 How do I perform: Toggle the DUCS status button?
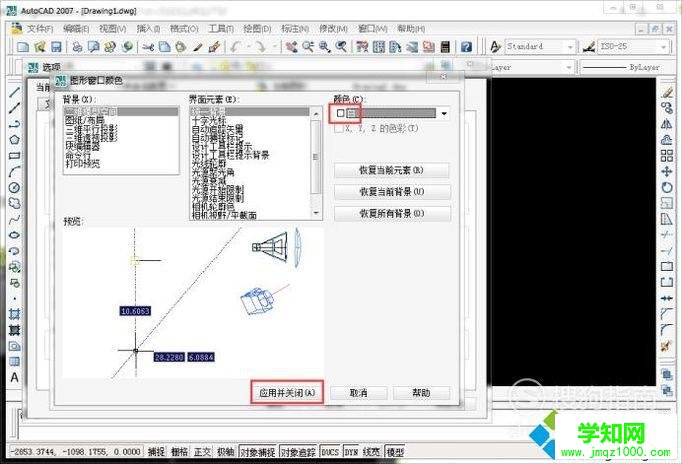coord(330,452)
